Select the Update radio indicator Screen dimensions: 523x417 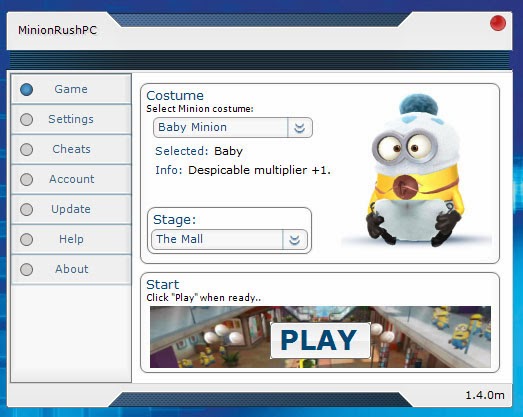(26, 210)
